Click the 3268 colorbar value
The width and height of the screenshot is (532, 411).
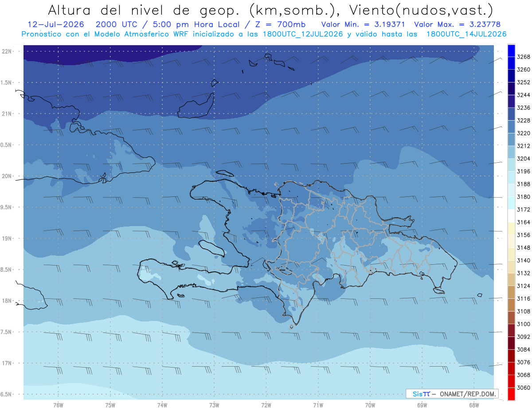coord(524,57)
